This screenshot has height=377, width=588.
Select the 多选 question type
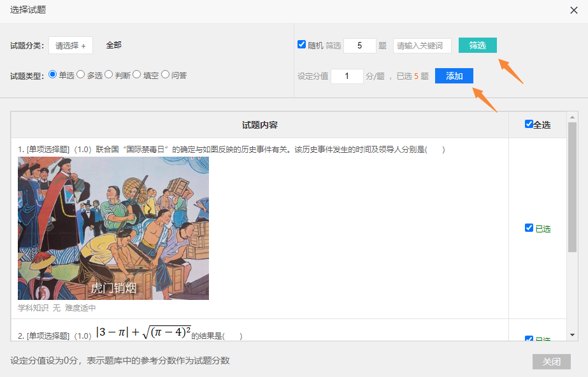coord(81,75)
